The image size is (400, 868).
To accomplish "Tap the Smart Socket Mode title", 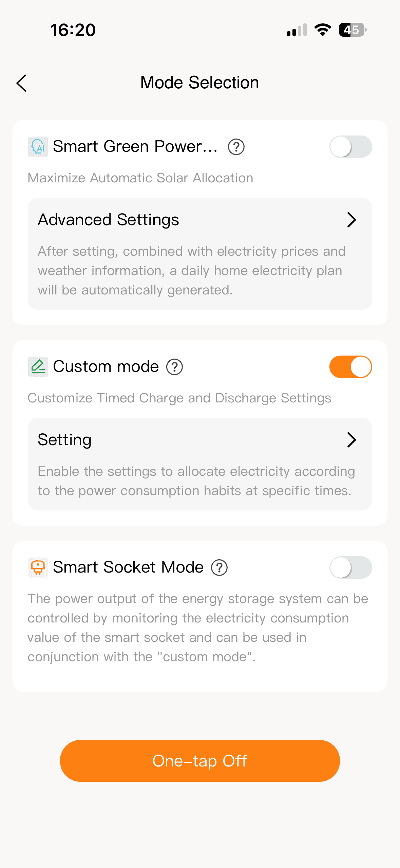I will click(x=128, y=567).
